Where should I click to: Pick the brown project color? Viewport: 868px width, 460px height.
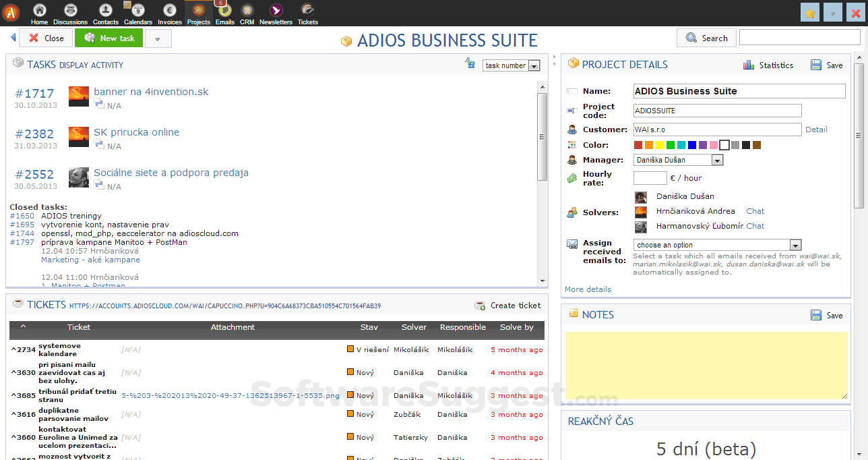click(x=757, y=145)
